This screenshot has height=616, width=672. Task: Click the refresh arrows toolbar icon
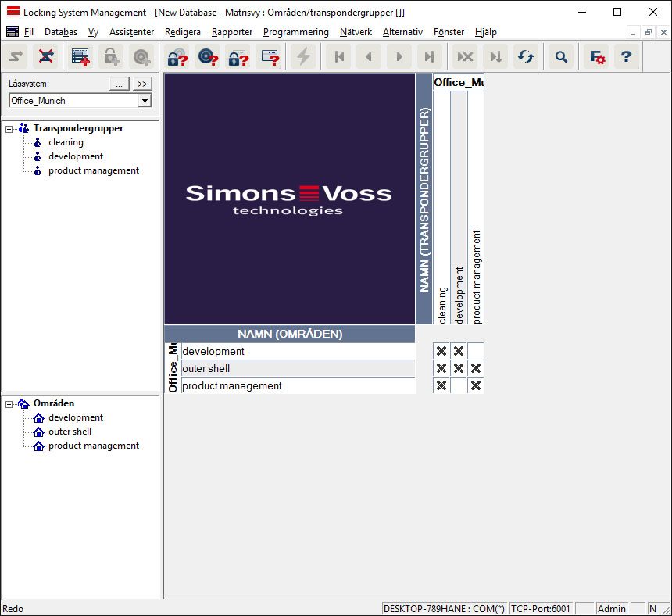click(526, 56)
